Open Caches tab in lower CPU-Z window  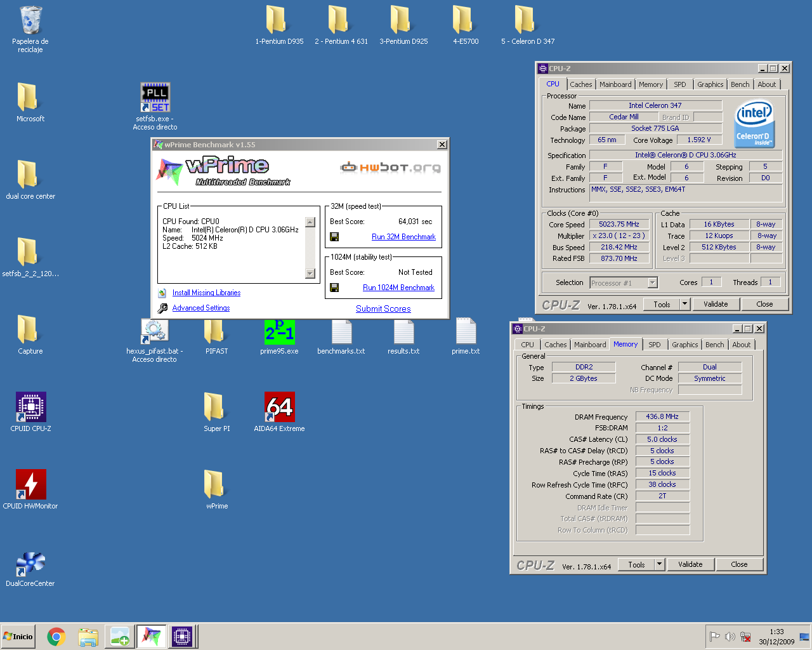point(555,345)
